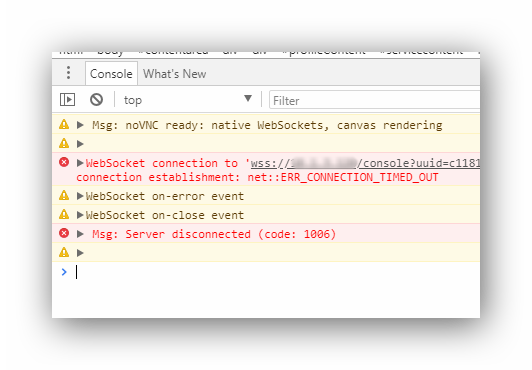532x370 pixels.
Task: Focus the Filter input field
Action: 375,100
